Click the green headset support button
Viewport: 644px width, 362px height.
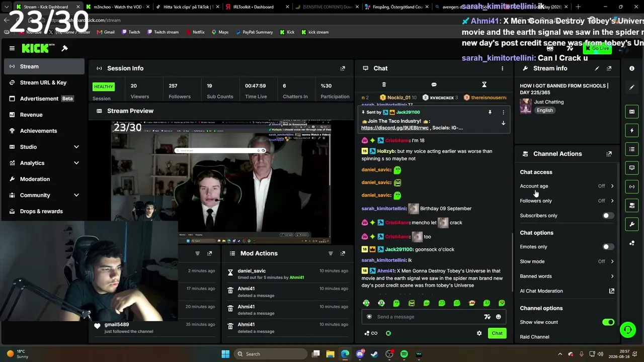coord(627,330)
